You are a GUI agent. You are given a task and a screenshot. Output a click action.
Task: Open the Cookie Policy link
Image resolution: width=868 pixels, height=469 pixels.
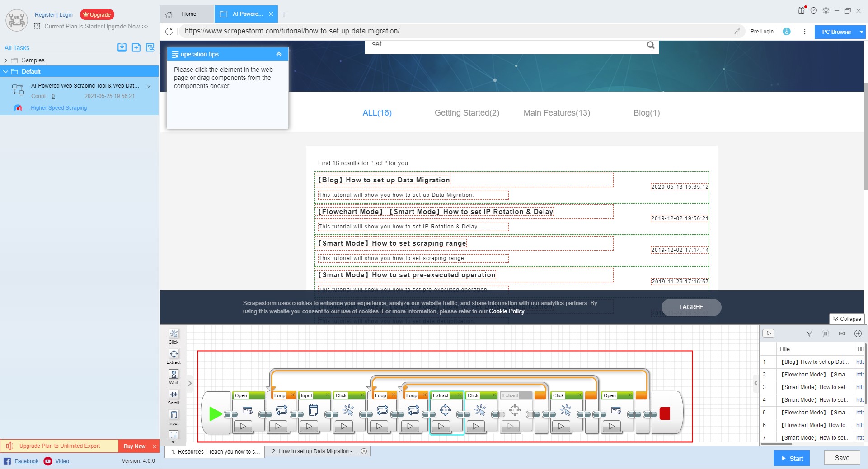click(507, 311)
